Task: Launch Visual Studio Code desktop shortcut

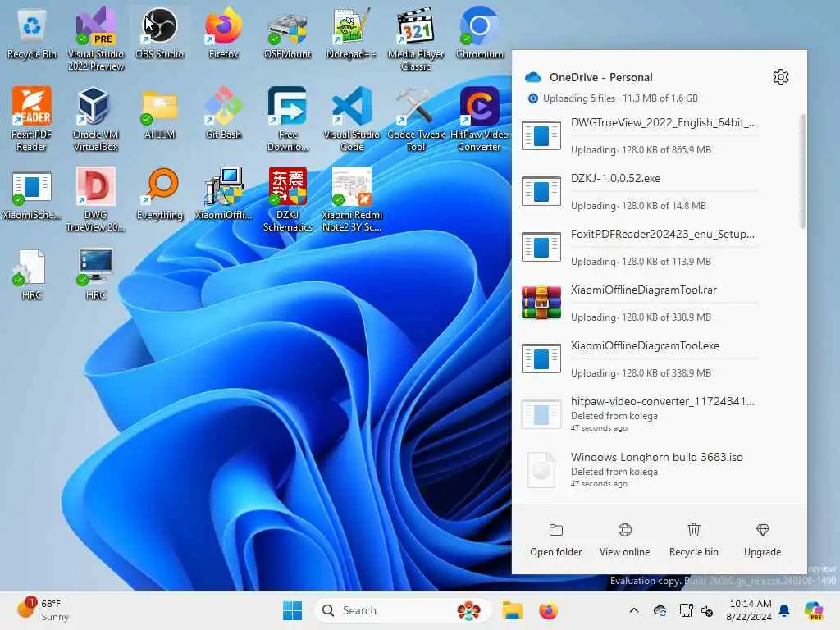Action: click(351, 119)
